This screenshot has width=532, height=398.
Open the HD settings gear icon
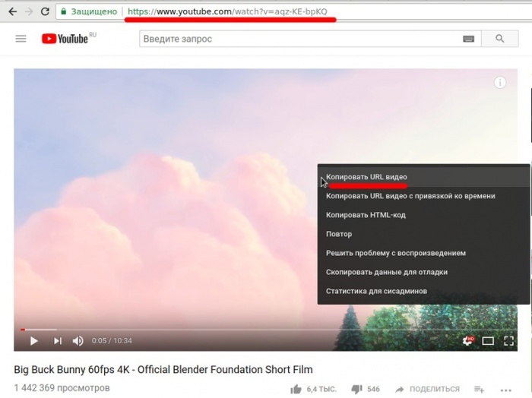[x=468, y=341]
